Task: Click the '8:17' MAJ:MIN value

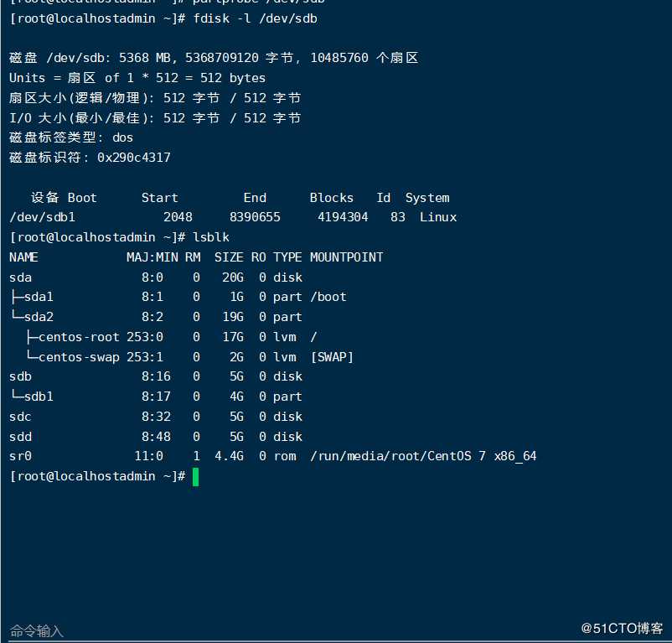Action: click(156, 397)
